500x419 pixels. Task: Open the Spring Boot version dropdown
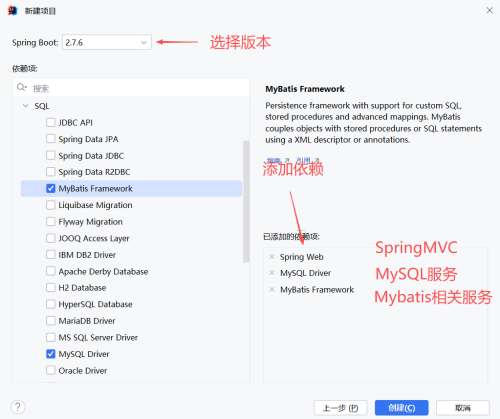(107, 42)
